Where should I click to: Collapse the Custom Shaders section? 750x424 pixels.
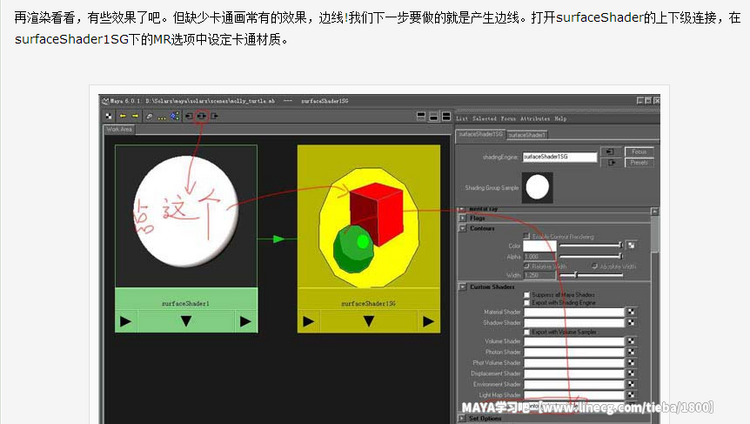[463, 287]
